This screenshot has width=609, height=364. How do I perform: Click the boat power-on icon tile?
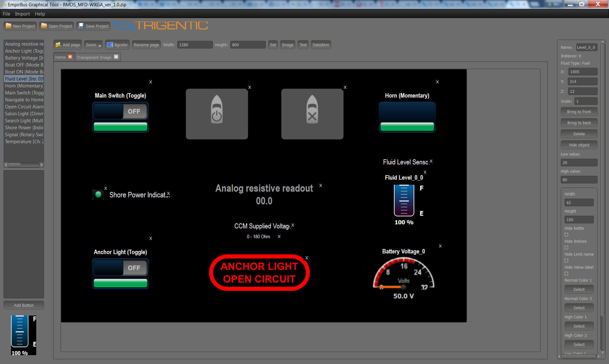(x=217, y=114)
